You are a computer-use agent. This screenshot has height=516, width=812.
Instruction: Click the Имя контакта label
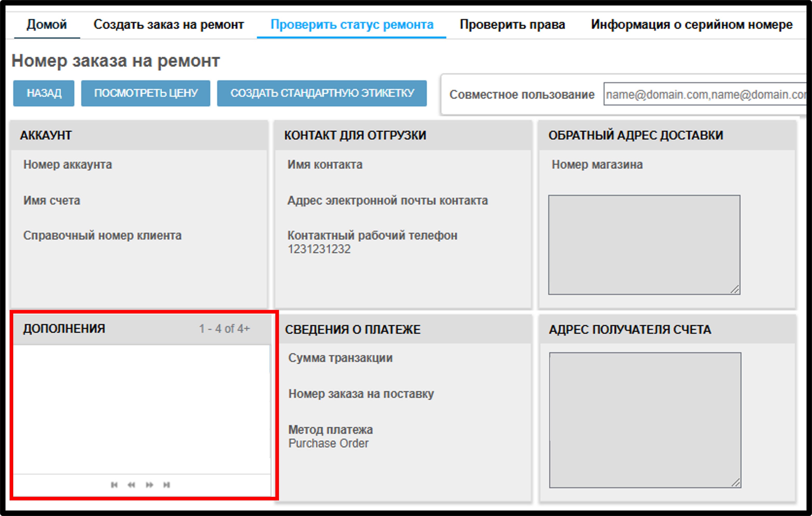325,165
